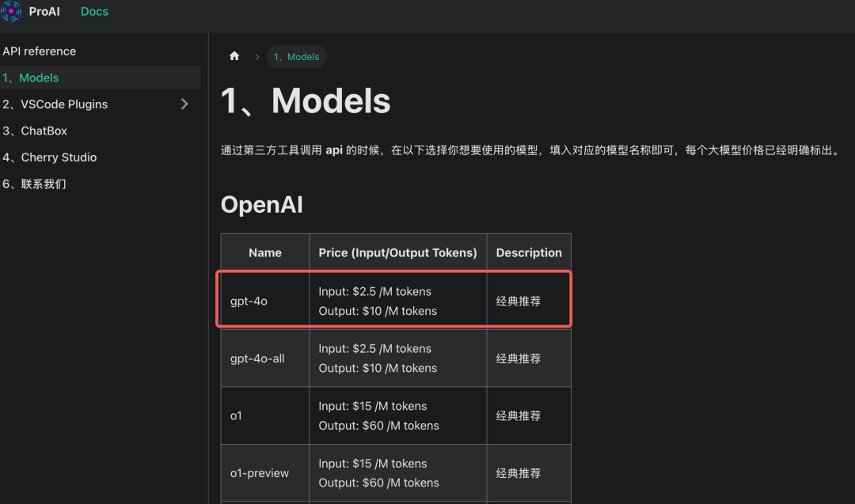Click the gpt-4o-all price cell
Image resolution: width=855 pixels, height=504 pixels.
pyautogui.click(x=397, y=358)
